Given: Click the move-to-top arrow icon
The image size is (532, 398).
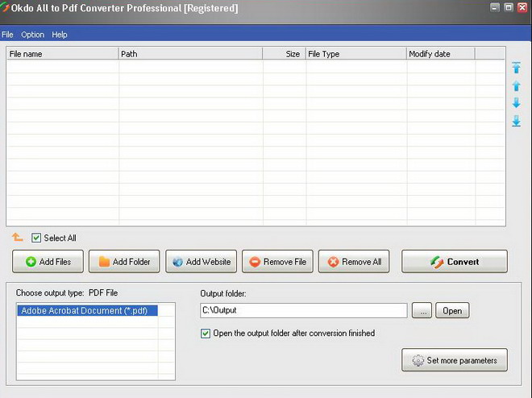Looking at the screenshot, I should (x=516, y=68).
